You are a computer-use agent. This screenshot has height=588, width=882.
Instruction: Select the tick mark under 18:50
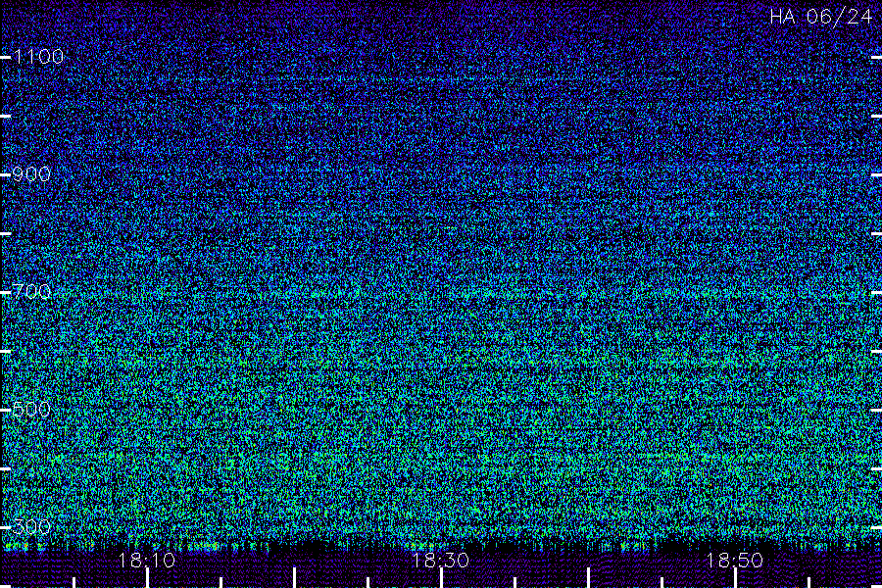tap(735, 578)
